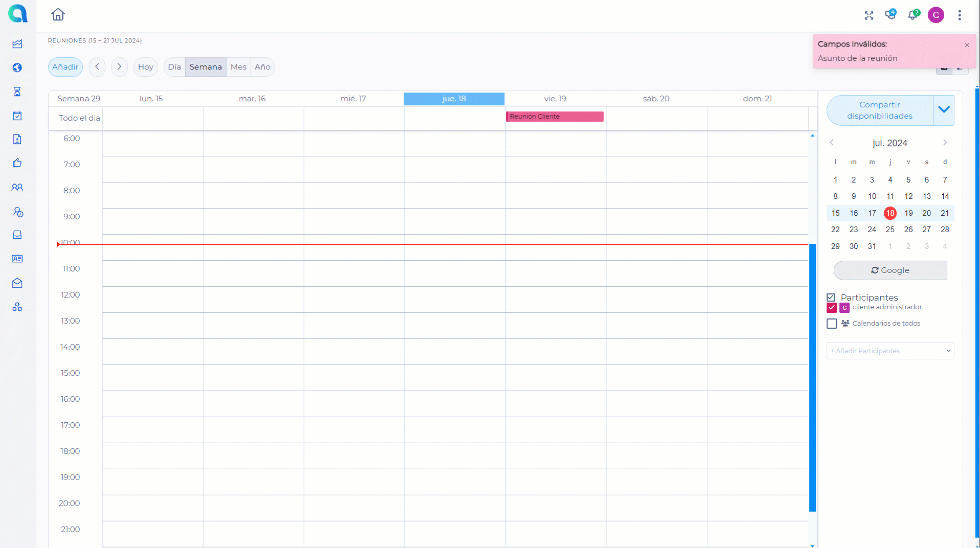Expand the Compartir disponibilidades dropdown arrow

click(944, 110)
